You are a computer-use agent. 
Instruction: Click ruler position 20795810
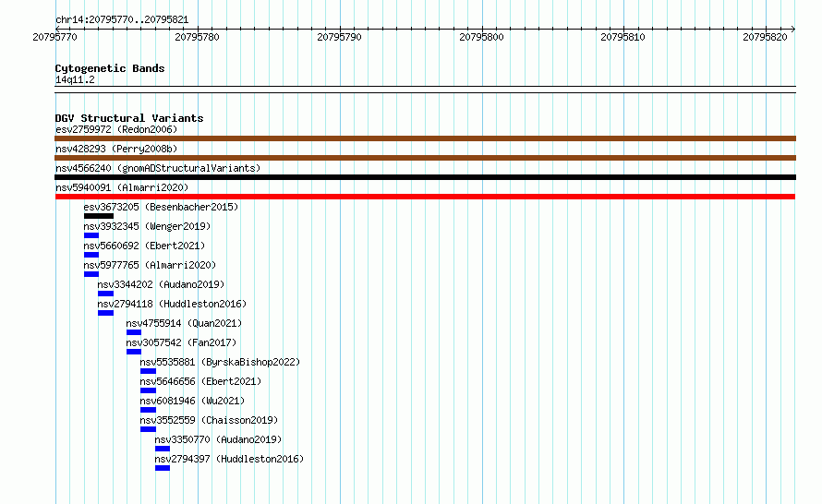(x=623, y=37)
